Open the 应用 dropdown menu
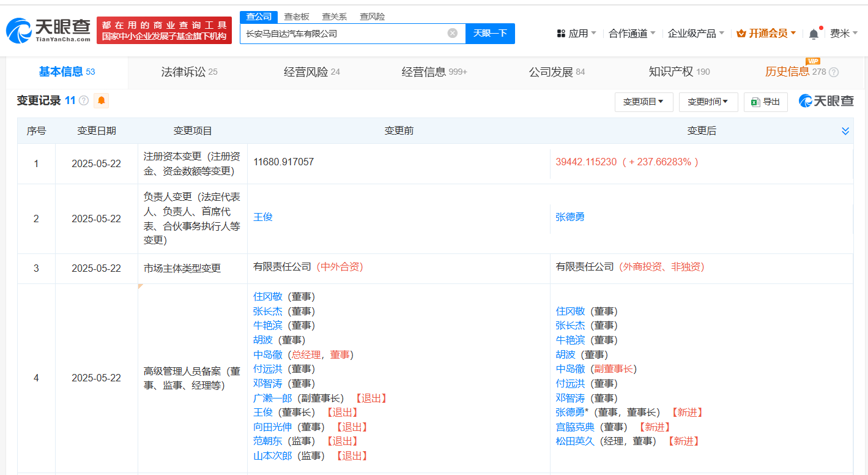This screenshot has width=868, height=475. pos(576,34)
